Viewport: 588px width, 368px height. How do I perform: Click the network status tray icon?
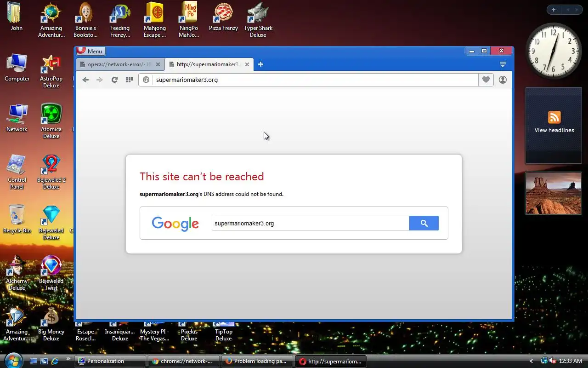(x=544, y=361)
